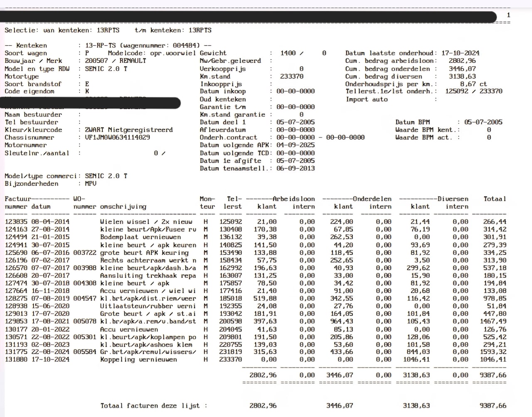Image resolution: width=532 pixels, height=417 pixels.
Task: Select the 'Arbeidsloon' column header
Action: (293, 199)
